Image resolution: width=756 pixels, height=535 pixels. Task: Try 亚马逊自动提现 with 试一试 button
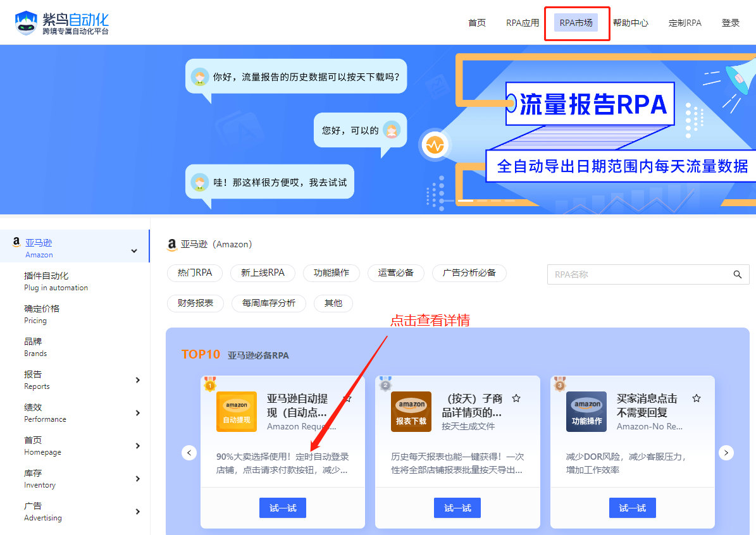click(283, 508)
